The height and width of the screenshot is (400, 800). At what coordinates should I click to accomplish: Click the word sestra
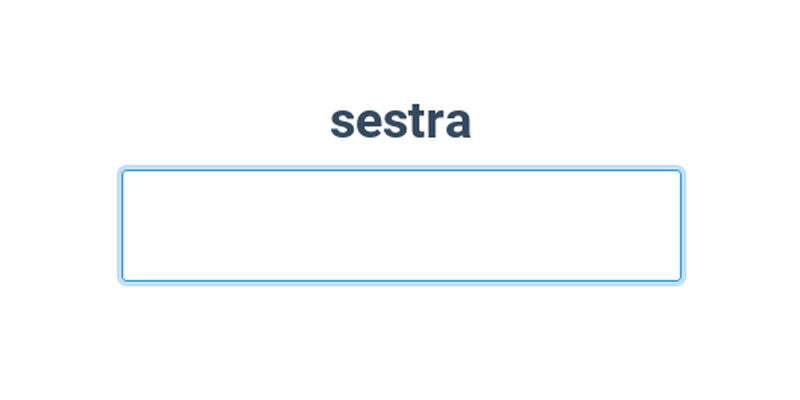point(400,122)
